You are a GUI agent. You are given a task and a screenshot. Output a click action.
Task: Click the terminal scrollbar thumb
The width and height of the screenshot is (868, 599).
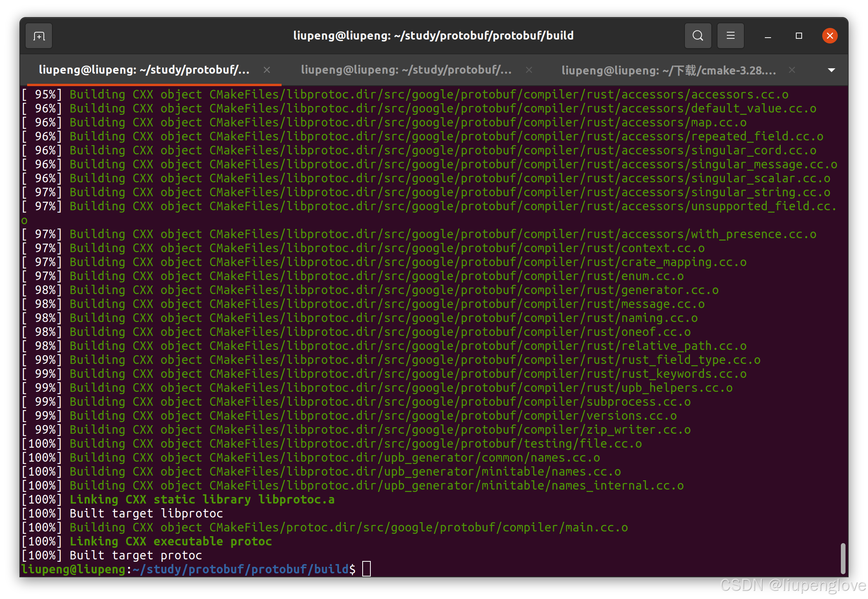pos(843,558)
